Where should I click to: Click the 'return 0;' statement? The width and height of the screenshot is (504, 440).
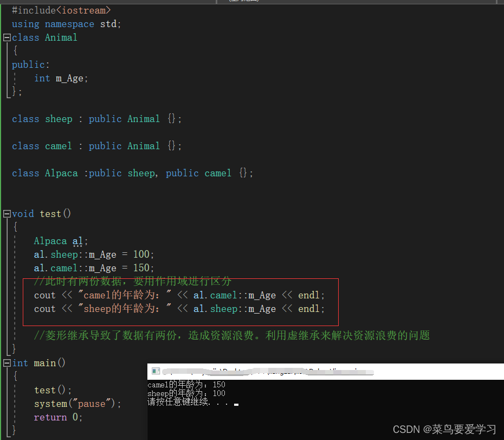point(58,417)
